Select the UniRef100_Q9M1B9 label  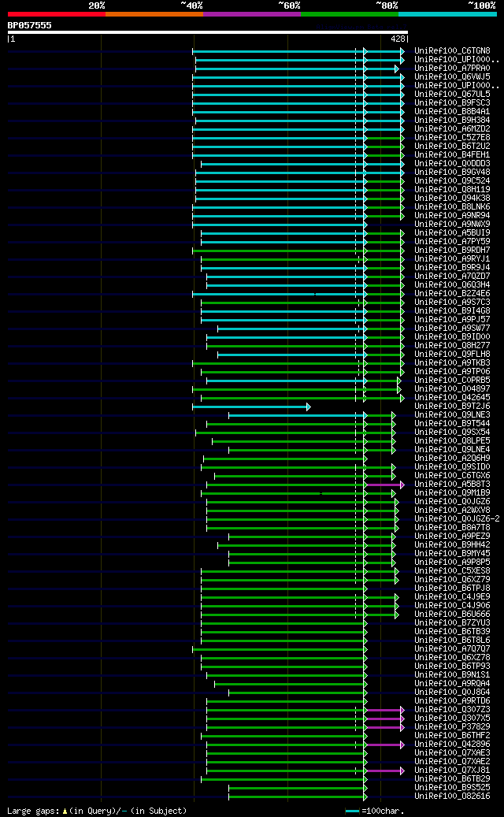tap(452, 492)
